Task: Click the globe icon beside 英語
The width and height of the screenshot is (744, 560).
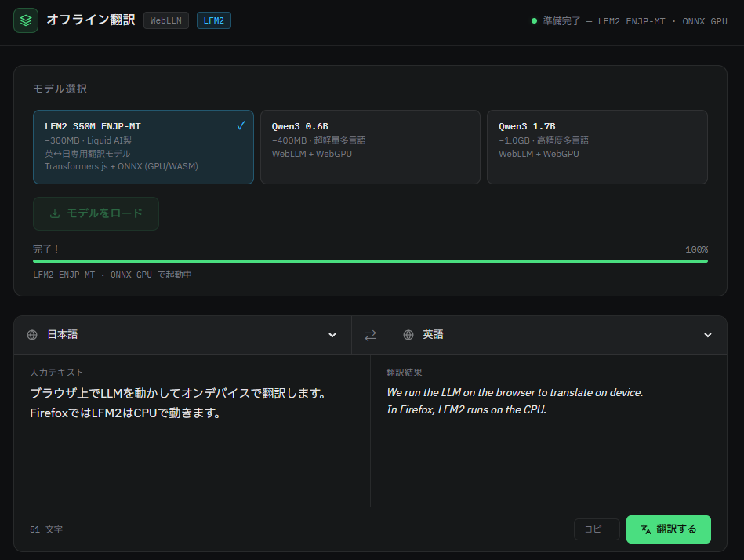Action: point(408,335)
